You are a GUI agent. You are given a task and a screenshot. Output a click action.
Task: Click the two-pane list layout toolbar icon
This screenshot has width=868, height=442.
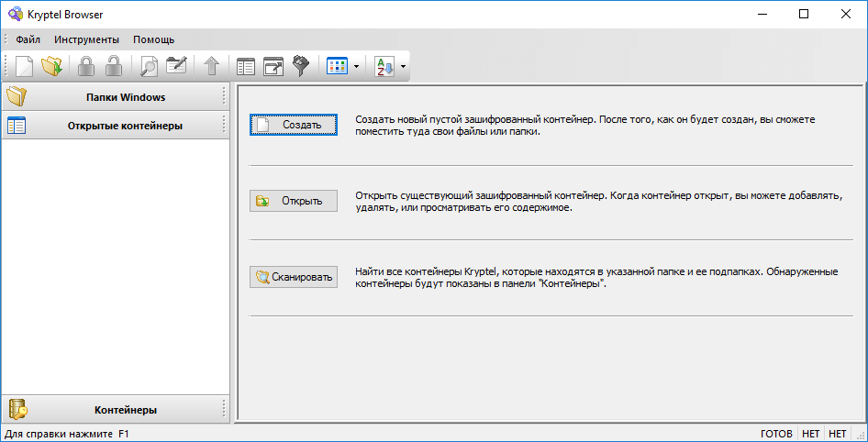[x=245, y=66]
